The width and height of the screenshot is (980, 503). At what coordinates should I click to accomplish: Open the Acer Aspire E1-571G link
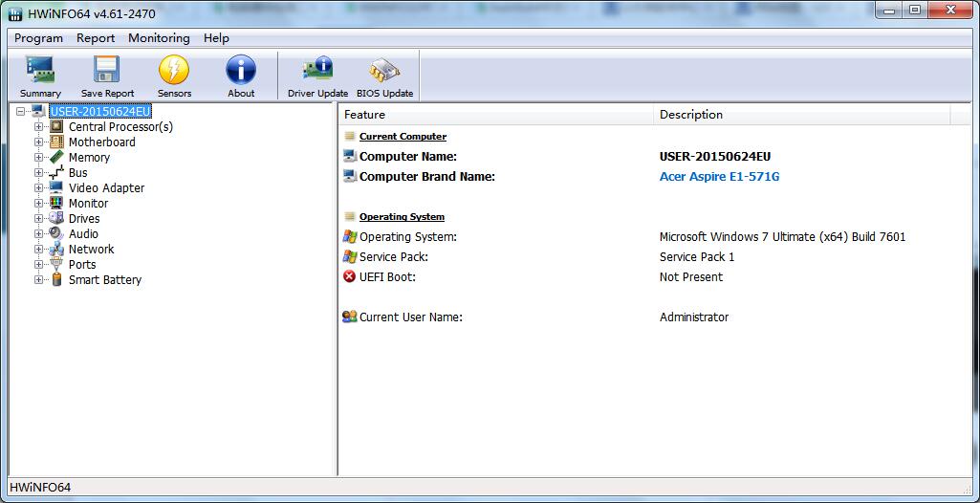(719, 177)
